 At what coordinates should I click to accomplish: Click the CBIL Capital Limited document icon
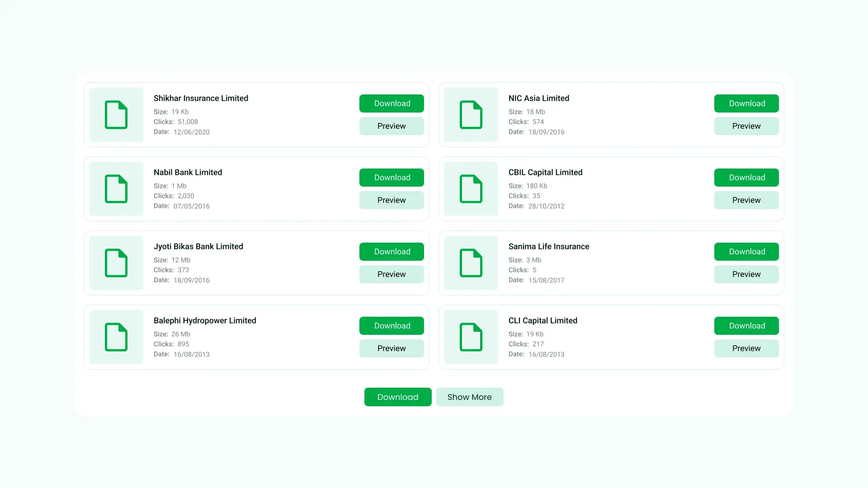tap(471, 189)
